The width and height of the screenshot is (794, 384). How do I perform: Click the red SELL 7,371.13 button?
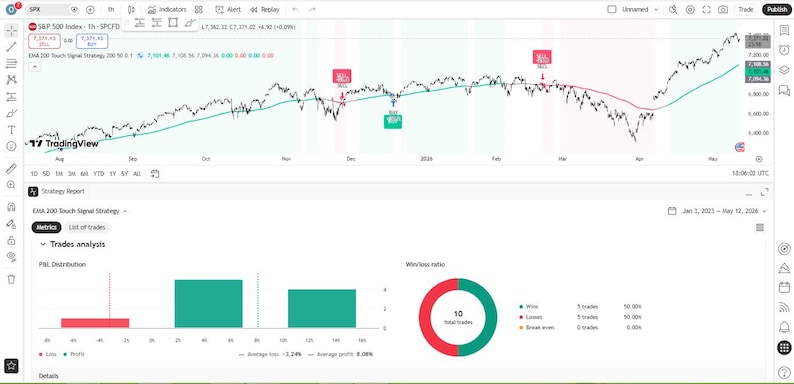[45, 41]
